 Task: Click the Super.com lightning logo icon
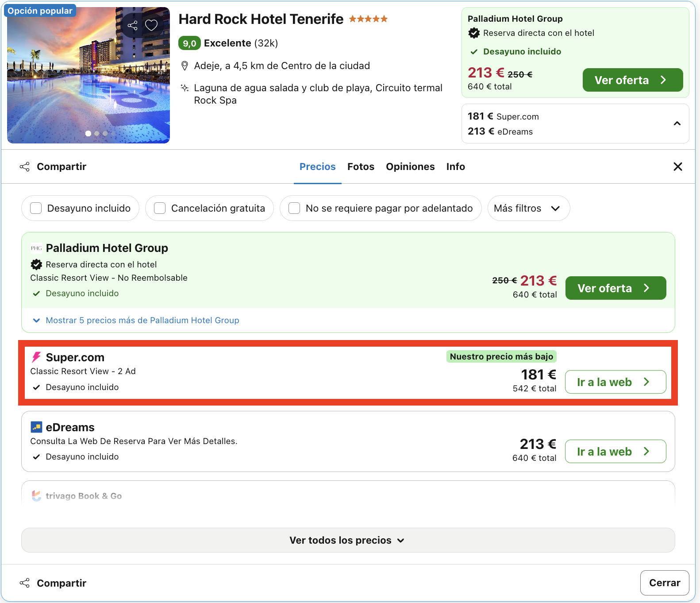point(36,357)
